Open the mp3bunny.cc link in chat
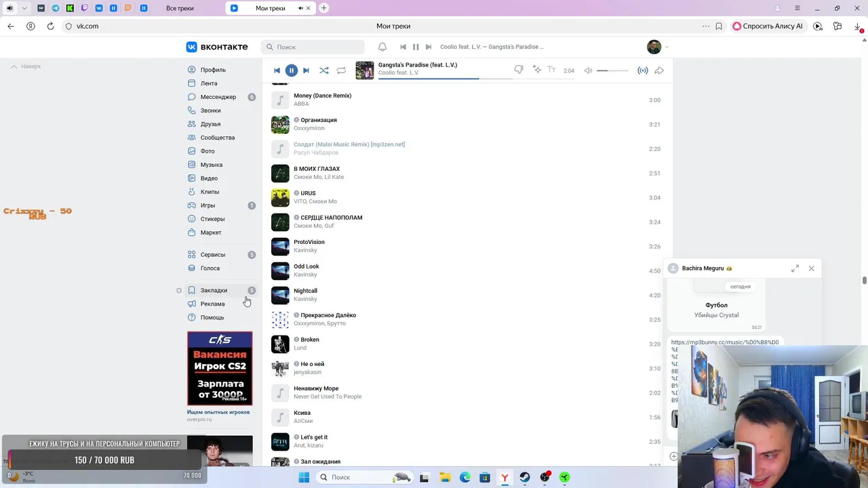Image resolution: width=868 pixels, height=488 pixels. [725, 342]
